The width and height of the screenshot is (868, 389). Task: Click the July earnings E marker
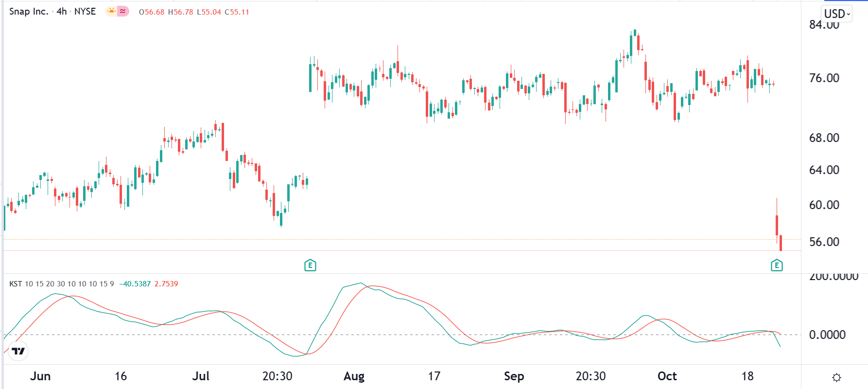310,265
